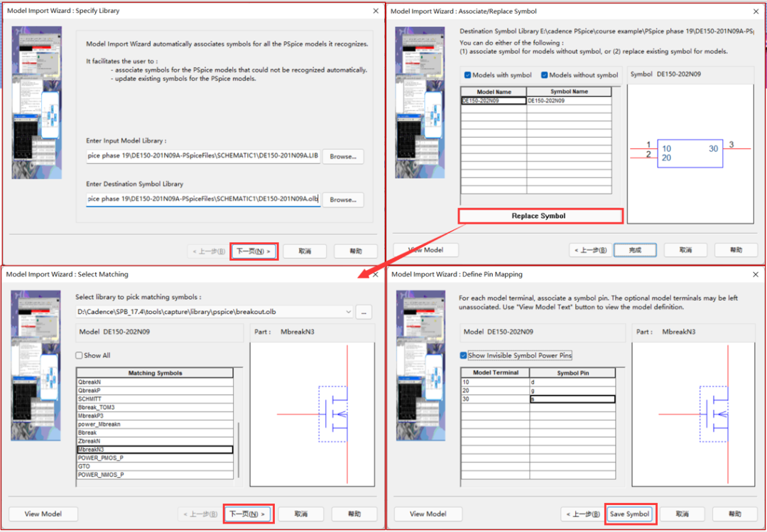Click the Symbol Pin field for terminal 30
The width and height of the screenshot is (767, 532).
click(572, 399)
